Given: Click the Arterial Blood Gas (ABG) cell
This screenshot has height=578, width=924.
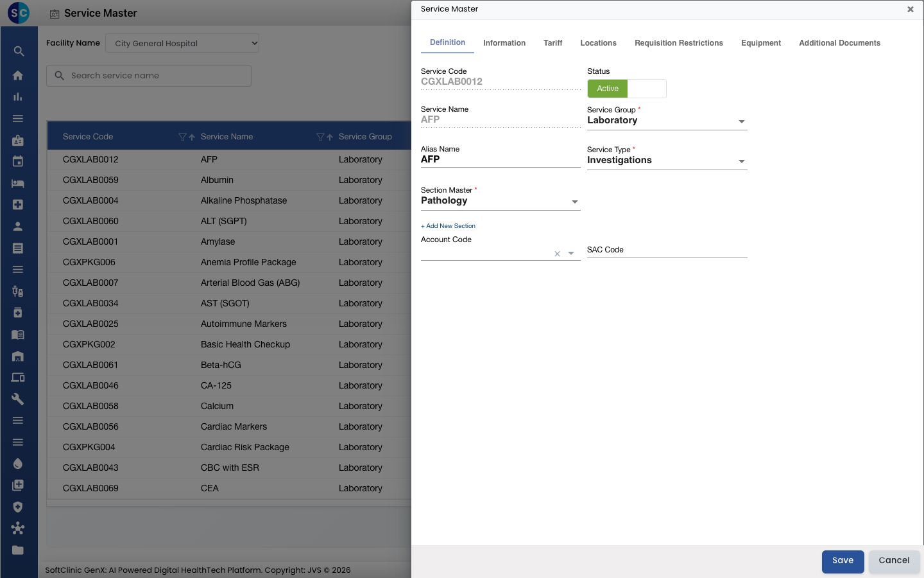Looking at the screenshot, I should pyautogui.click(x=250, y=283).
